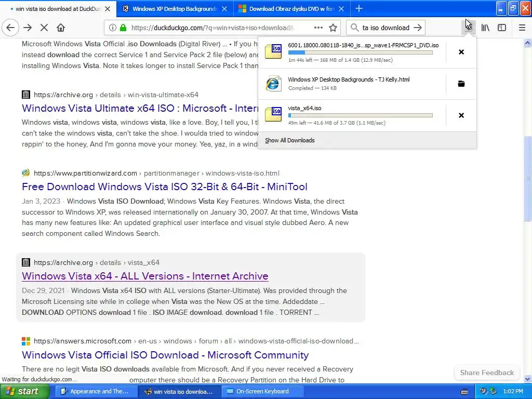Bookmark this page with the star

tap(333, 28)
